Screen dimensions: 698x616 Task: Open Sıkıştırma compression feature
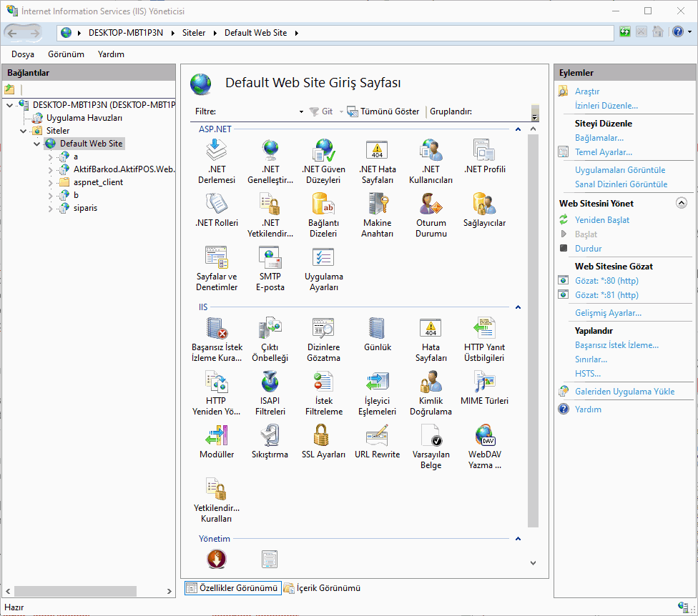(x=270, y=441)
